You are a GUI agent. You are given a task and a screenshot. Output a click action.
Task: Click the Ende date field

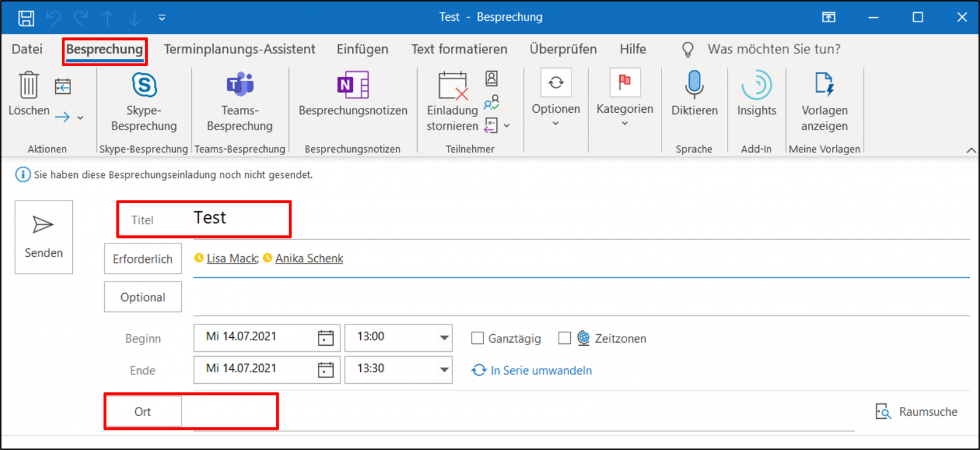(x=255, y=370)
